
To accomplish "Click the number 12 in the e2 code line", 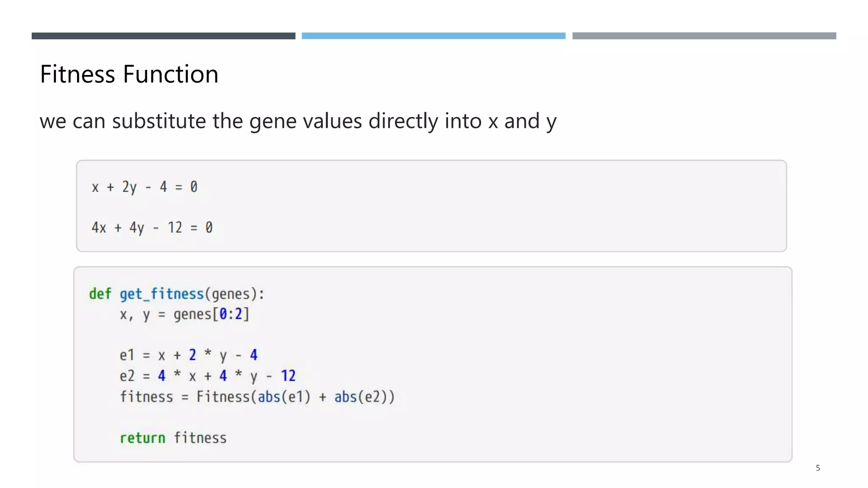I will (x=288, y=376).
